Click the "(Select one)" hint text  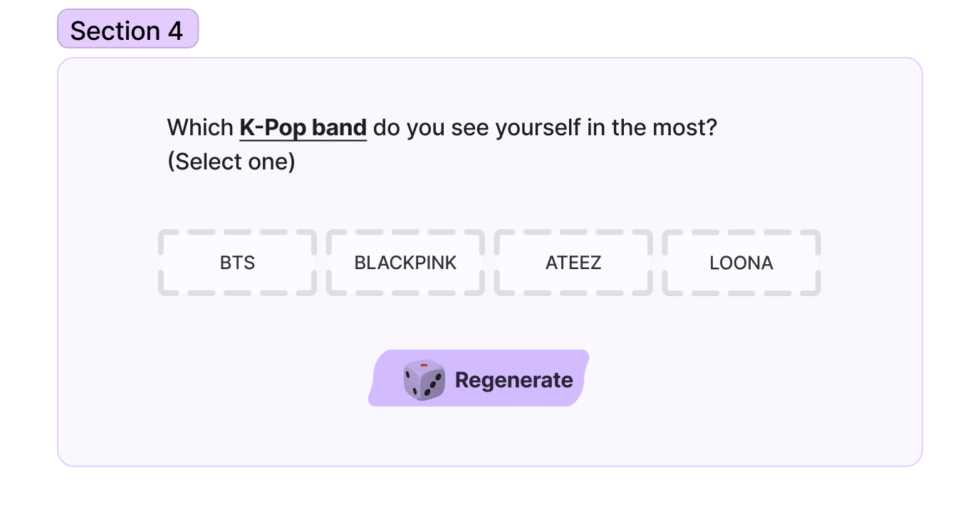click(x=231, y=162)
